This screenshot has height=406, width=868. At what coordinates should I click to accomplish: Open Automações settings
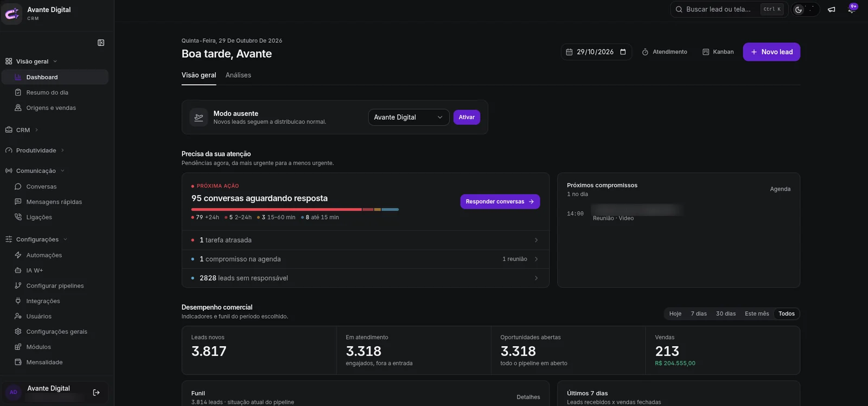55,255
